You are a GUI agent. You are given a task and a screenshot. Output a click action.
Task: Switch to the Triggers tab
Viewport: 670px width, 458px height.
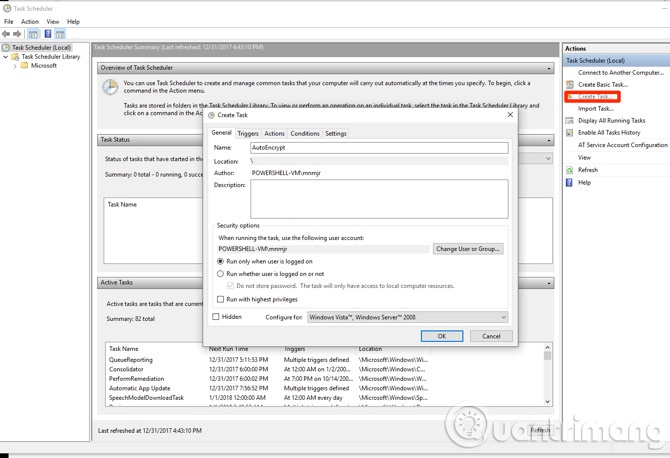248,133
